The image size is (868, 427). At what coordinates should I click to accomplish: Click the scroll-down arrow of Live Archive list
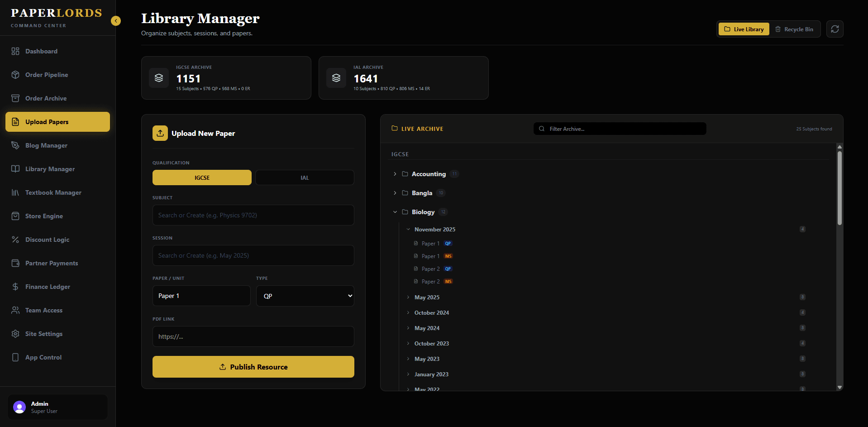tap(839, 387)
